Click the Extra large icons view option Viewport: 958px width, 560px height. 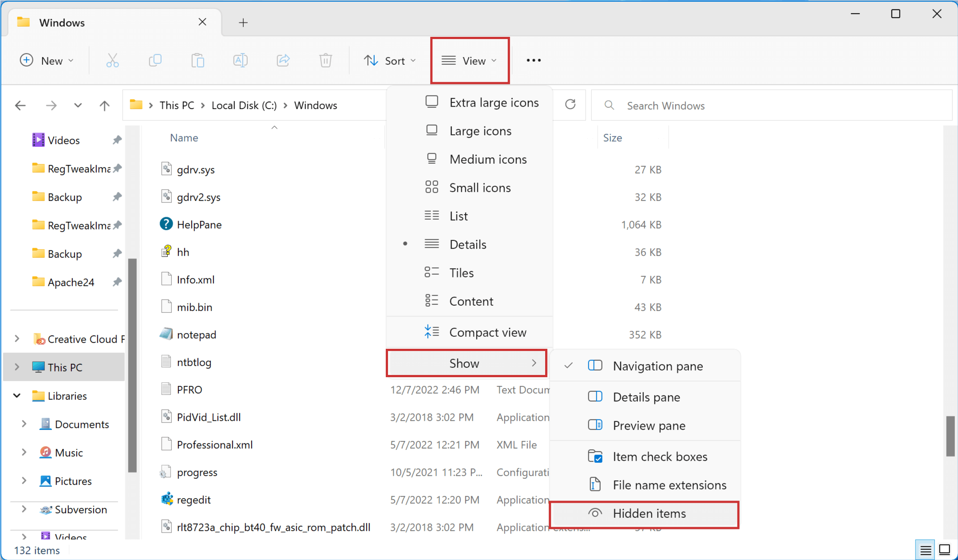point(494,102)
